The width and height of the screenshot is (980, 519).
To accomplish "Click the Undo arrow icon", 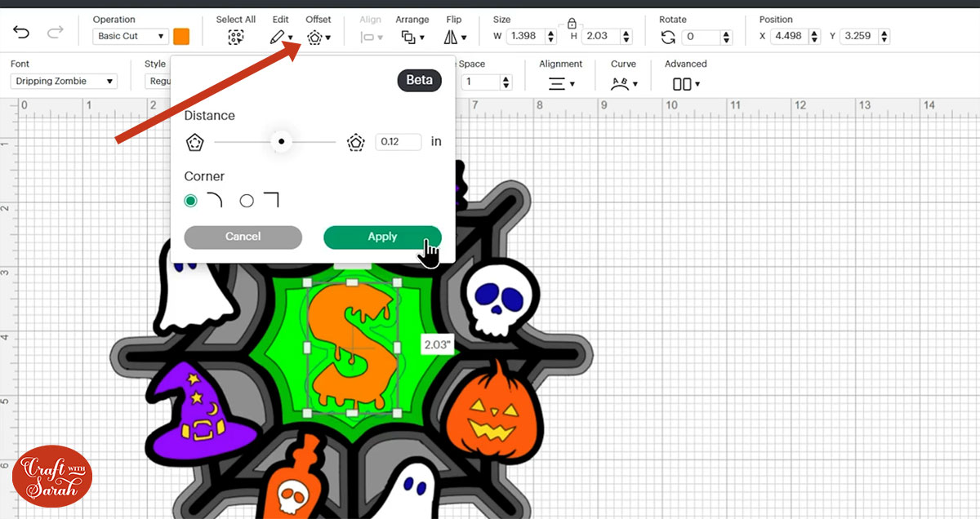I will point(22,33).
